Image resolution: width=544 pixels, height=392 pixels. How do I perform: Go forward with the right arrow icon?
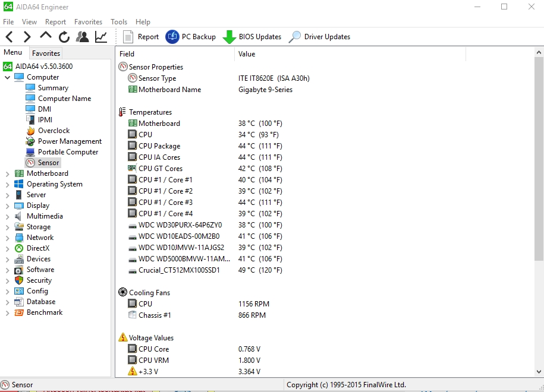point(27,37)
